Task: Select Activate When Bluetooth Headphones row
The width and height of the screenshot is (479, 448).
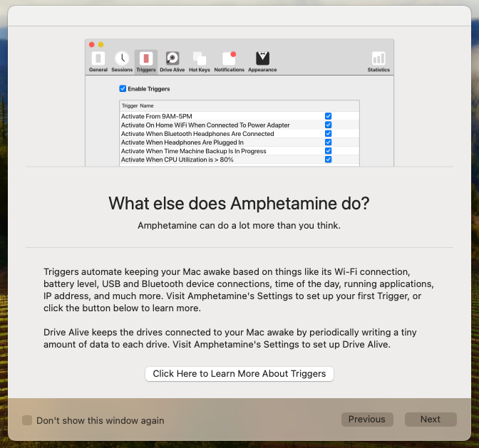Action: pos(239,134)
